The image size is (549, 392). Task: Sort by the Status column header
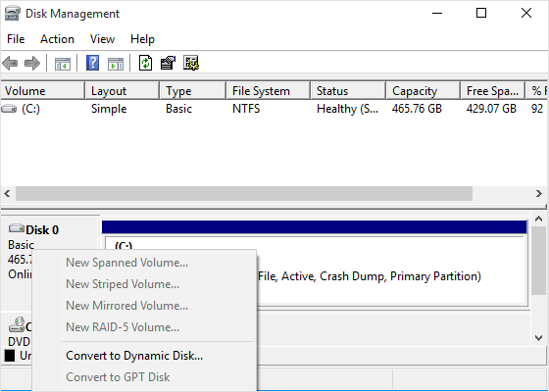(348, 91)
